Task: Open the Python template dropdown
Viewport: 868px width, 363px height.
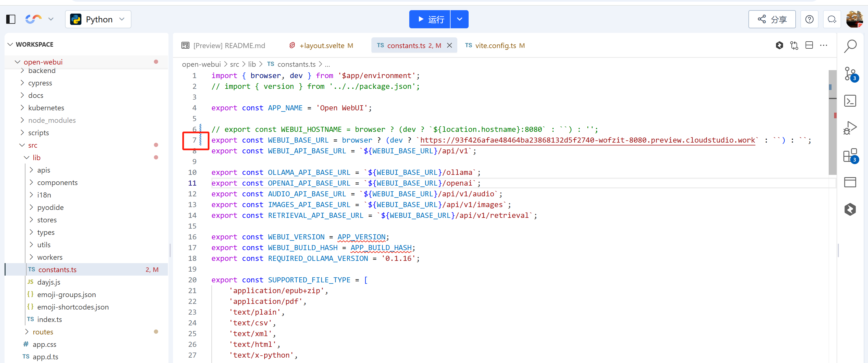Action: 98,19
